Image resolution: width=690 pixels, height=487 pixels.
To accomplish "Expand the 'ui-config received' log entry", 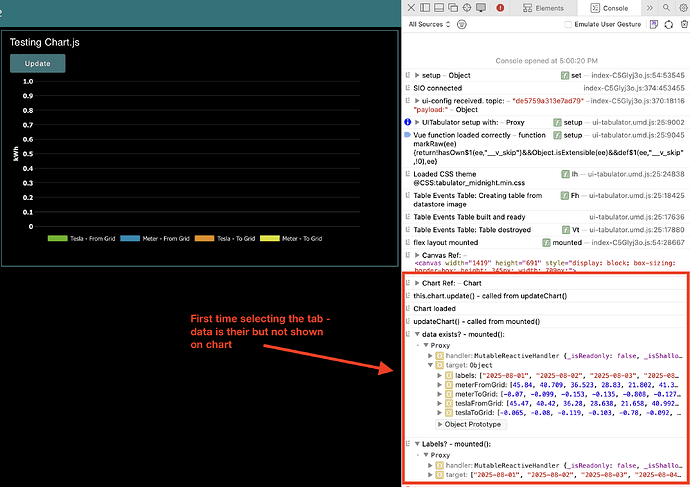I will pyautogui.click(x=417, y=101).
